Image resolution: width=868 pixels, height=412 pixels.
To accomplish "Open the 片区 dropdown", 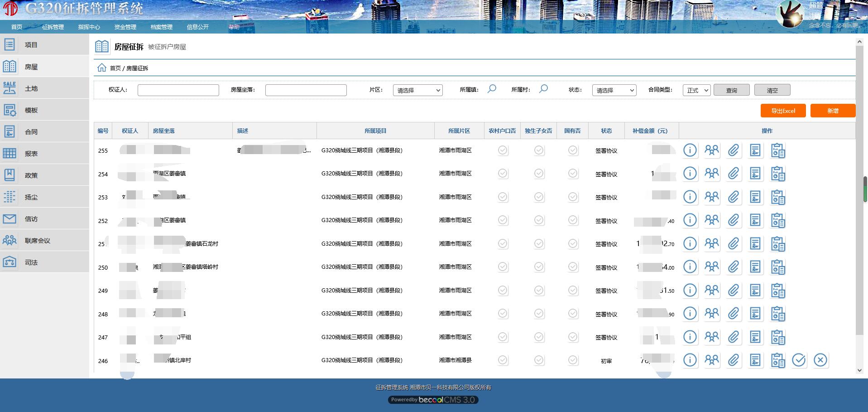I will tap(417, 90).
